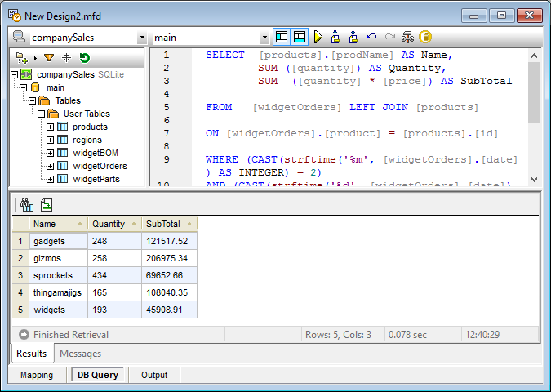The image size is (551, 392).
Task: Open the Output tab
Action: coord(153,375)
